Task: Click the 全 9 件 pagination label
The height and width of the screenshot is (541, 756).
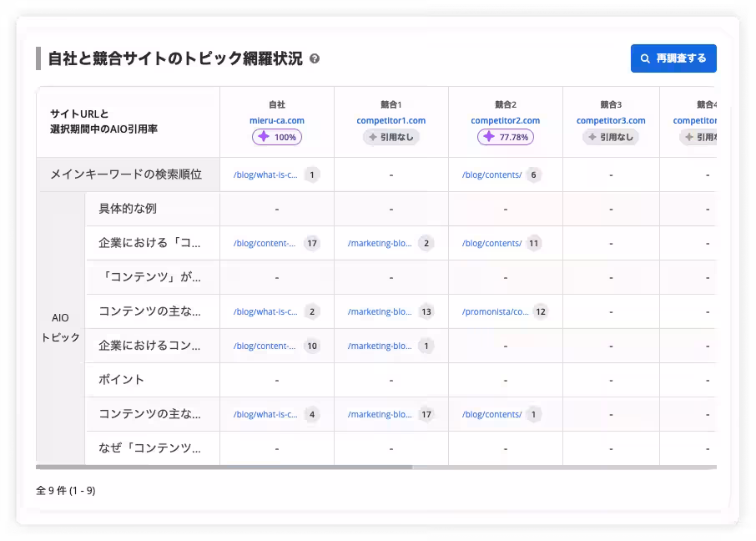Action: (65, 491)
